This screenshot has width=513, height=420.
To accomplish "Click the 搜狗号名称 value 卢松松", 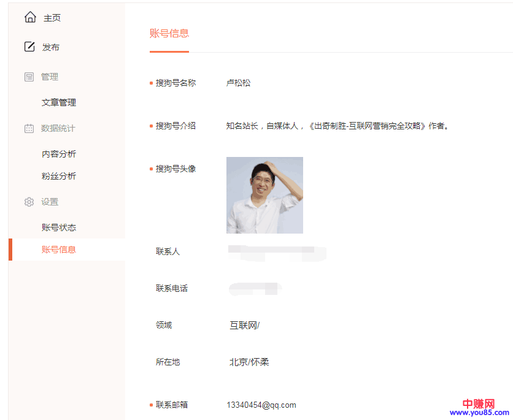I will pyautogui.click(x=238, y=83).
